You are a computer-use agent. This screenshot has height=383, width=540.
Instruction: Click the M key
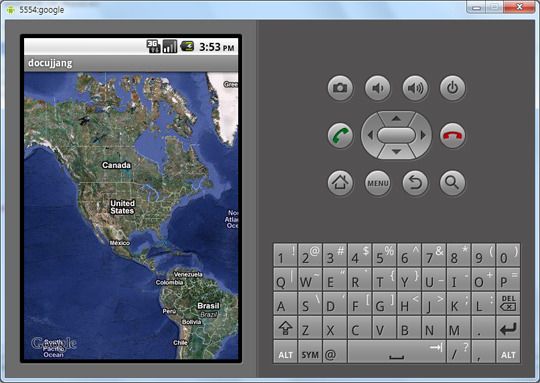[x=458, y=328]
